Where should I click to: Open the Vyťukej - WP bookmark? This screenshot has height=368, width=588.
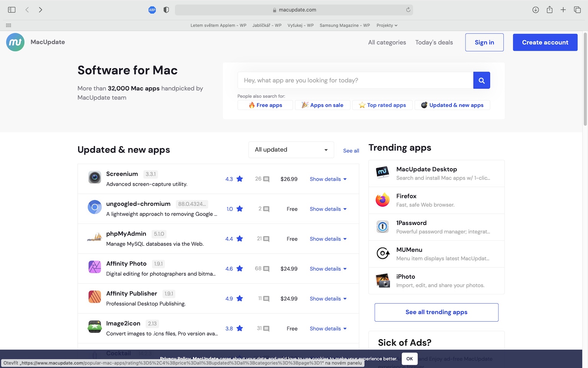point(301,25)
